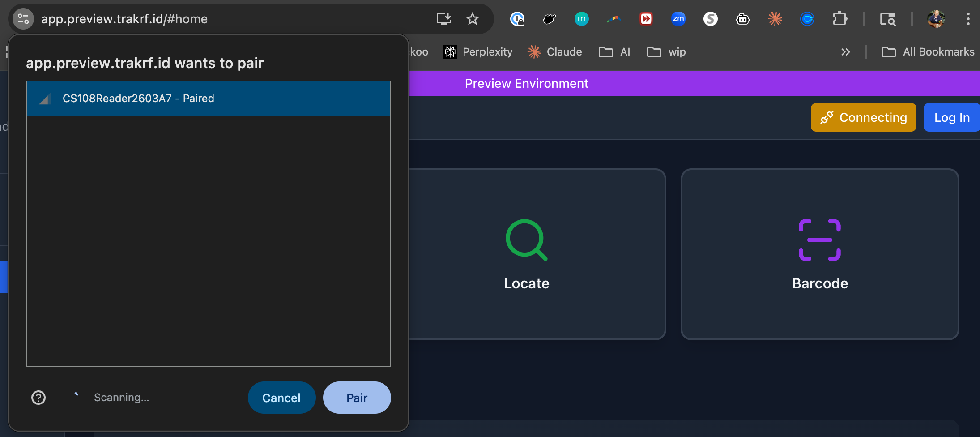Click the Log In button
The image size is (980, 437).
pyautogui.click(x=951, y=117)
